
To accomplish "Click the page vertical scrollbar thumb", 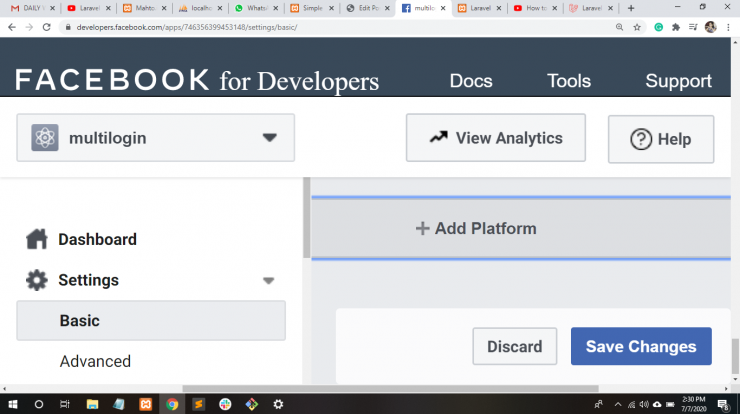I will (735, 355).
